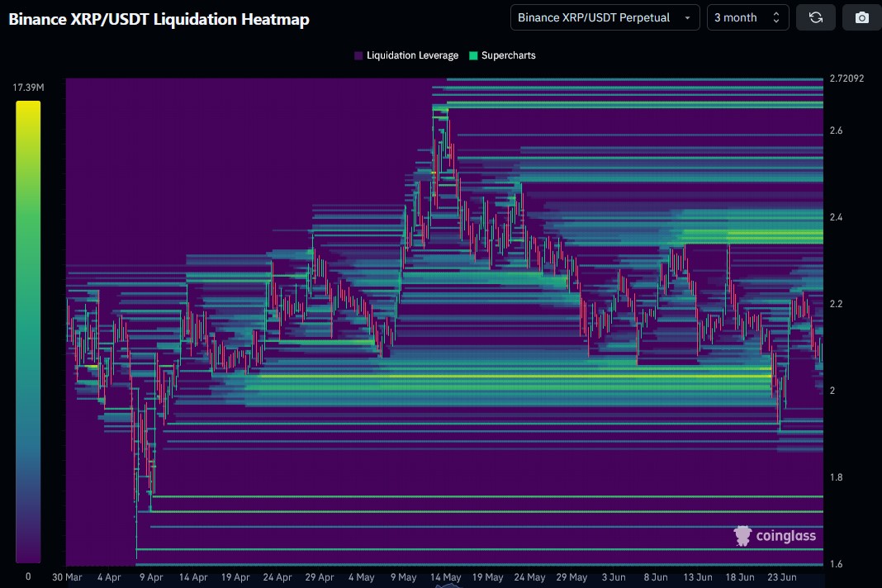The height and width of the screenshot is (588, 882).
Task: Take a chart snapshot with camera icon
Action: 861,17
